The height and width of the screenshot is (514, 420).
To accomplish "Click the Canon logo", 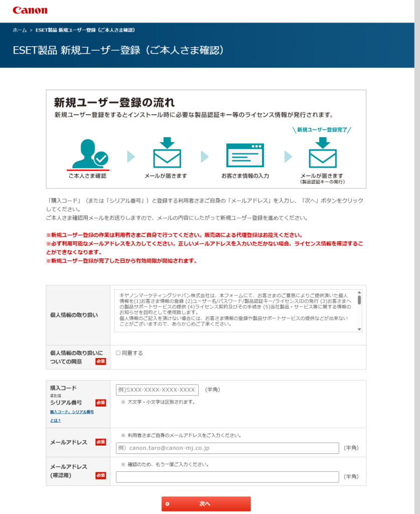I will click(30, 10).
